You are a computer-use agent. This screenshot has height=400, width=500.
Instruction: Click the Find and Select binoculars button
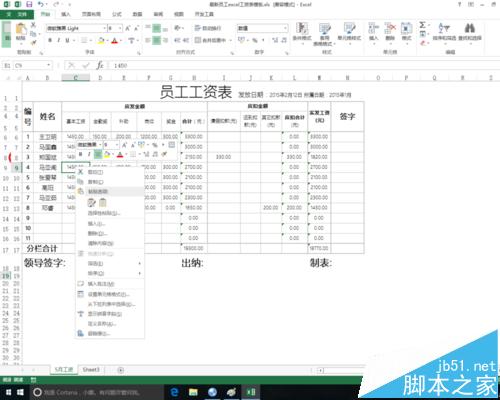(x=470, y=32)
